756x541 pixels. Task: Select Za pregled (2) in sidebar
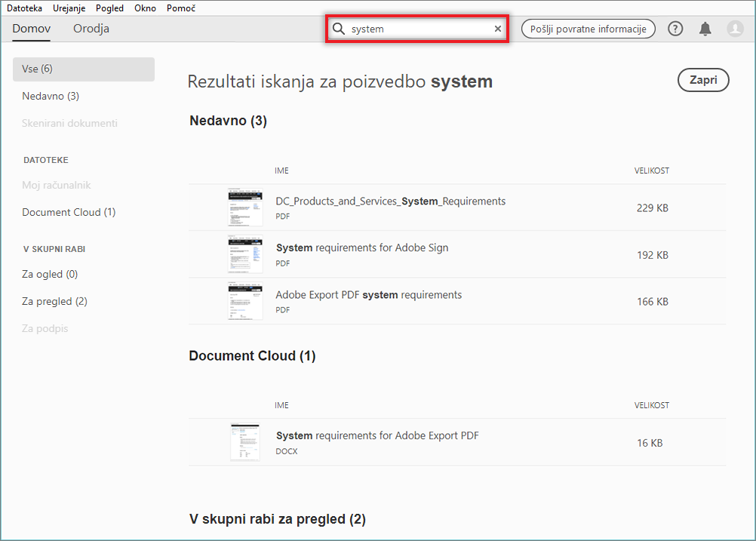[x=54, y=301]
